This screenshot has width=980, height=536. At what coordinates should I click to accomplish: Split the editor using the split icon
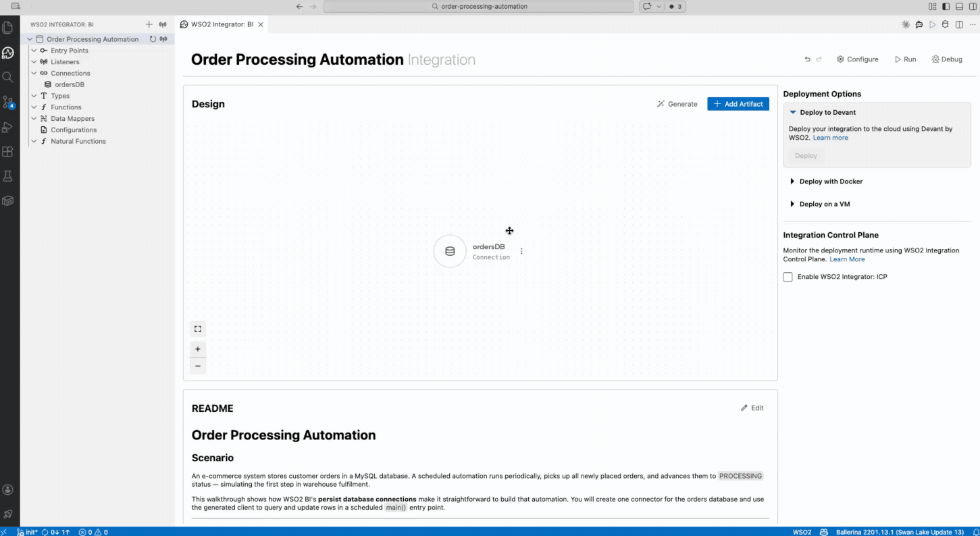pyautogui.click(x=958, y=24)
